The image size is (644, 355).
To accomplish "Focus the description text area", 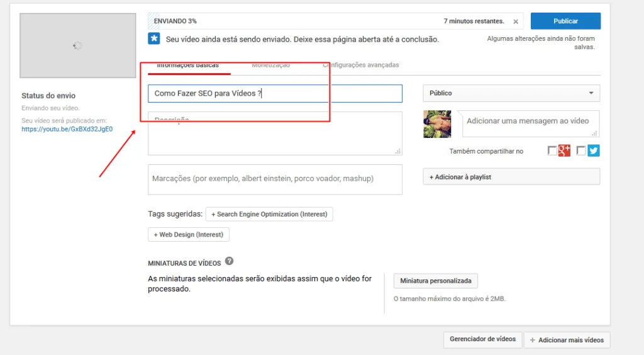I will click(275, 133).
